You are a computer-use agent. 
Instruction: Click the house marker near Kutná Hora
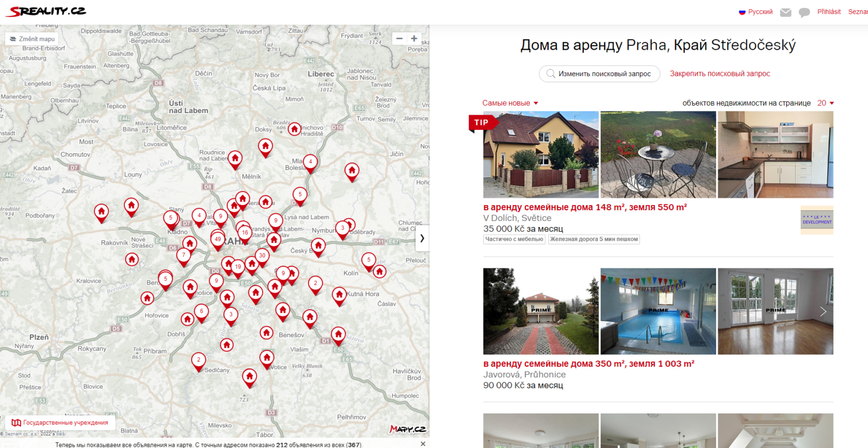click(x=339, y=294)
